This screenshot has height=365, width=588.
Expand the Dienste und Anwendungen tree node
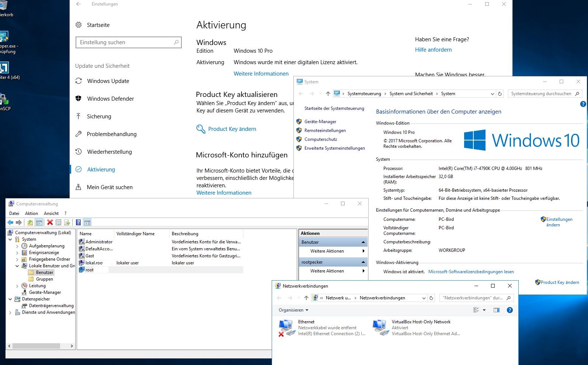pyautogui.click(x=10, y=312)
